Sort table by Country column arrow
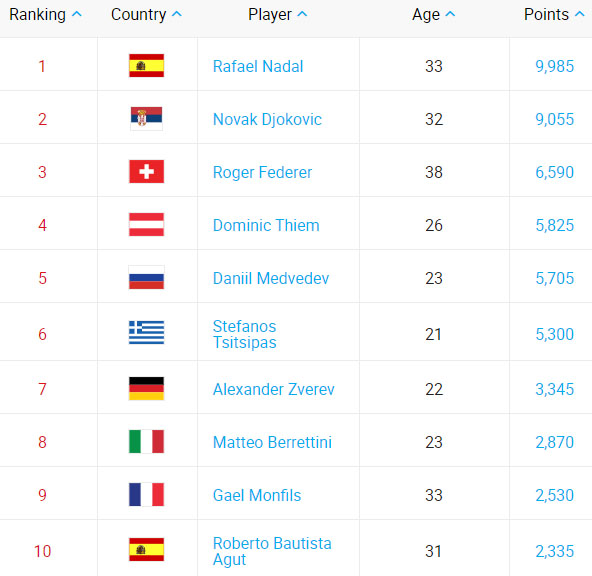Screen dimensions: 592x576 point(177,14)
